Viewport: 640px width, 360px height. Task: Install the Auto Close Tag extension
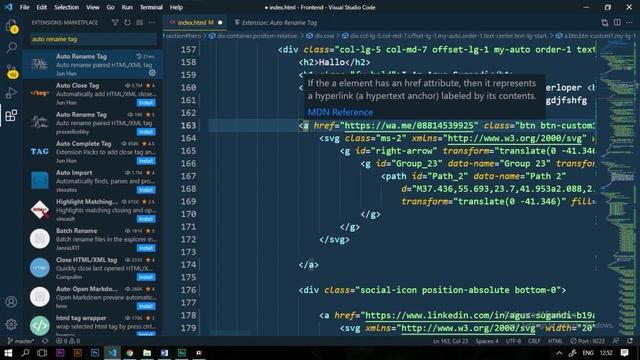click(x=146, y=102)
